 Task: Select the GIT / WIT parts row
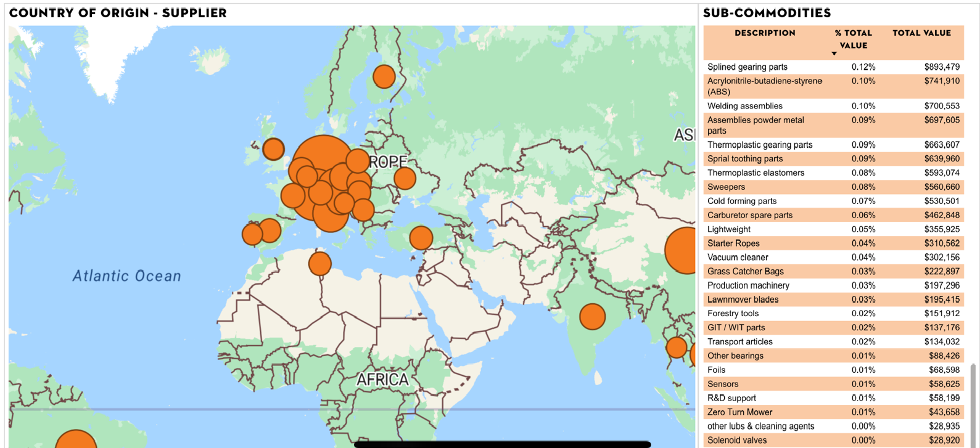833,327
